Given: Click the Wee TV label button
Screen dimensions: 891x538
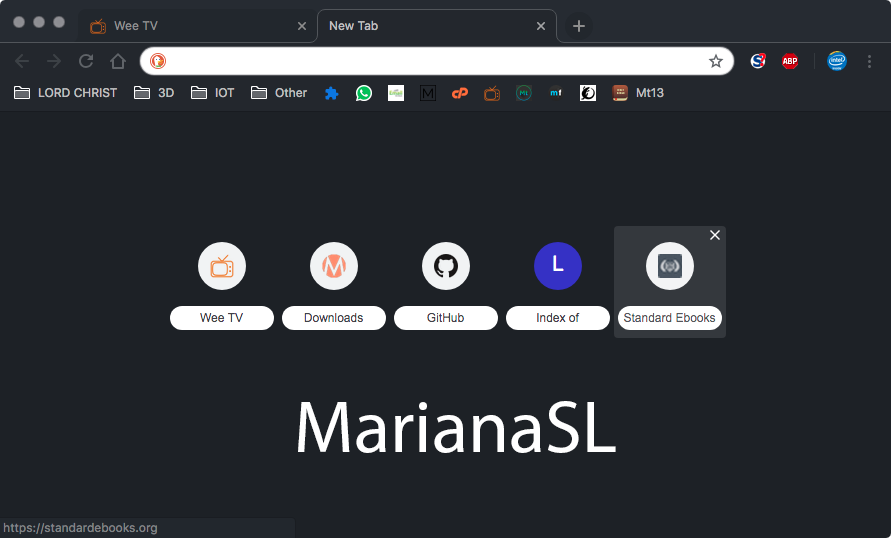Looking at the screenshot, I should coord(222,318).
